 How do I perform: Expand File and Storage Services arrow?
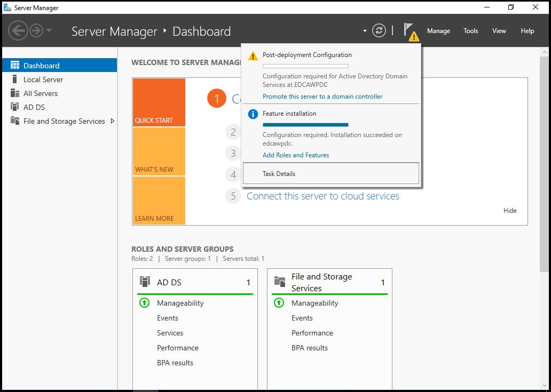(x=113, y=121)
